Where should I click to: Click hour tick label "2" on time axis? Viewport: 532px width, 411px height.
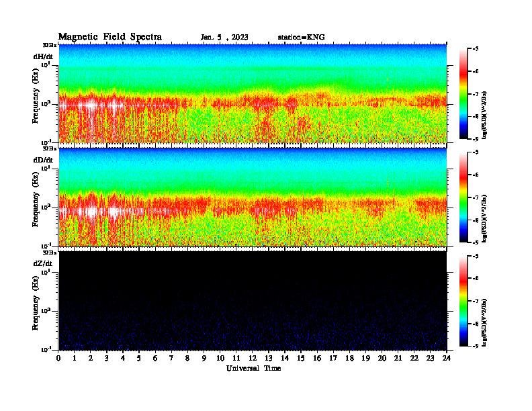coord(91,358)
